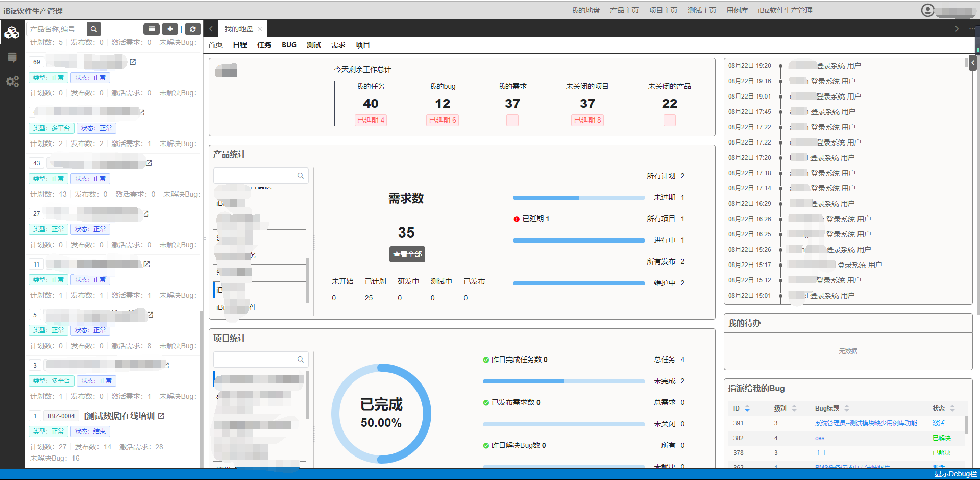Click the 我的任务 count 40
Image resolution: width=980 pixels, height=480 pixels.
[x=371, y=104]
